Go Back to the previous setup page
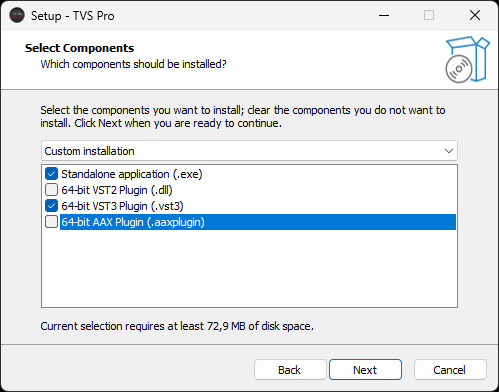Viewport: 499px width, 392px height. [x=290, y=370]
